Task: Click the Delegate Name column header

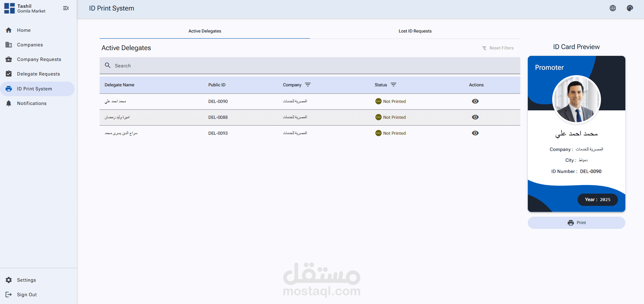Action: 119,85
